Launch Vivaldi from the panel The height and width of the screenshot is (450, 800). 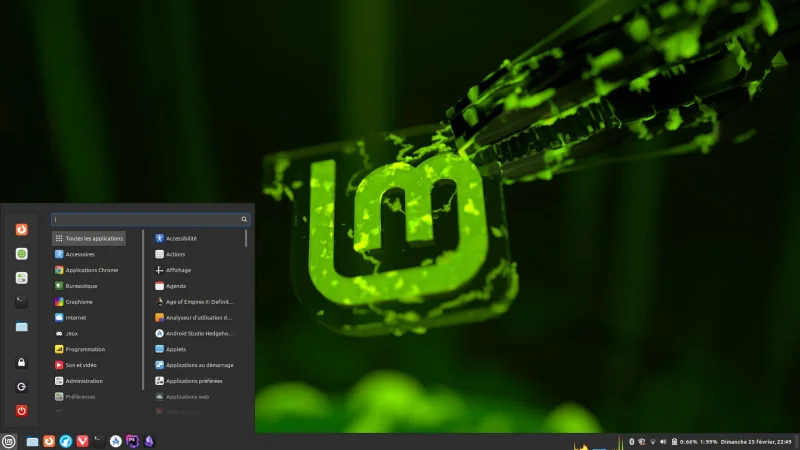coord(82,441)
